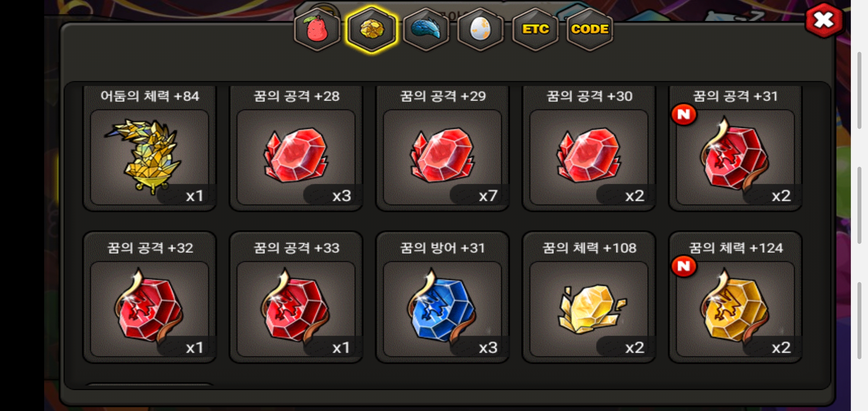The width and height of the screenshot is (868, 411).
Task: Open the red fruit food tab
Action: coord(317,30)
